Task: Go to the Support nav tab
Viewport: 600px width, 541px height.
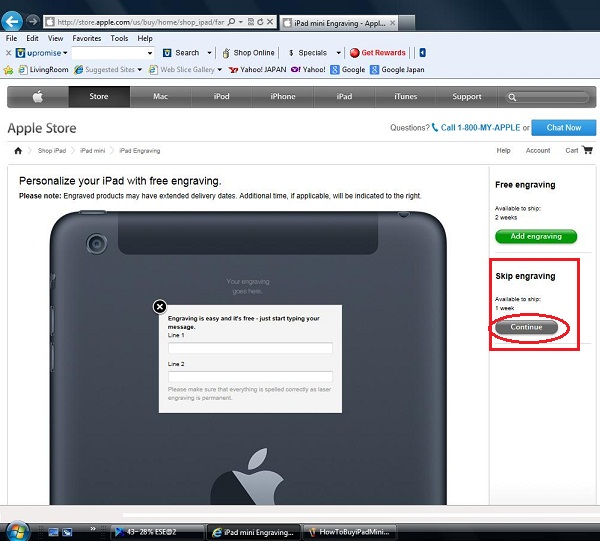Action: click(x=467, y=96)
